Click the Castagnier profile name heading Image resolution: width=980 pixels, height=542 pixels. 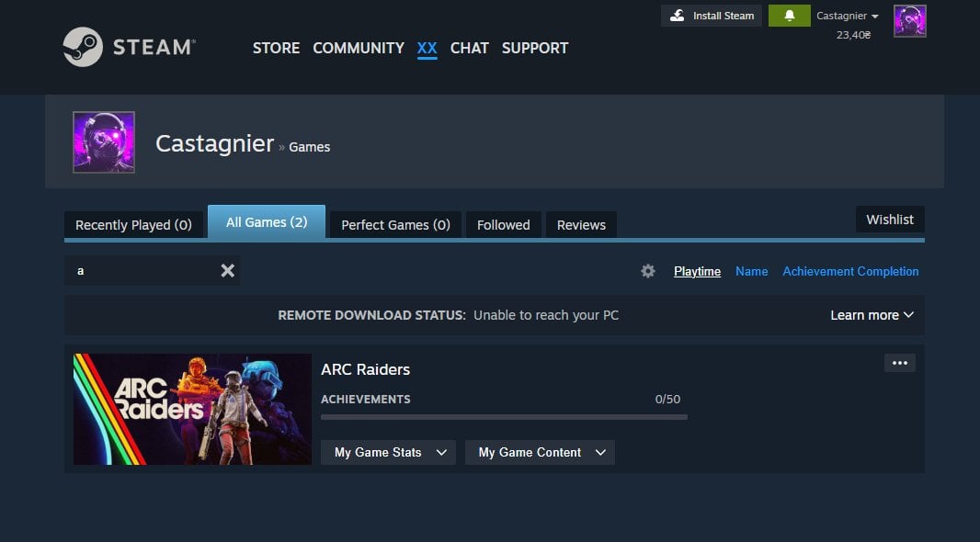point(214,143)
